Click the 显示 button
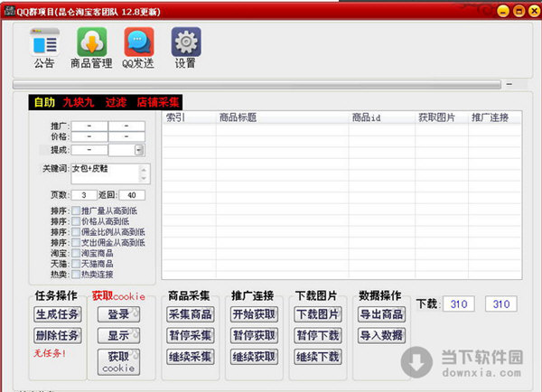This screenshot has width=542, height=392. (118, 335)
